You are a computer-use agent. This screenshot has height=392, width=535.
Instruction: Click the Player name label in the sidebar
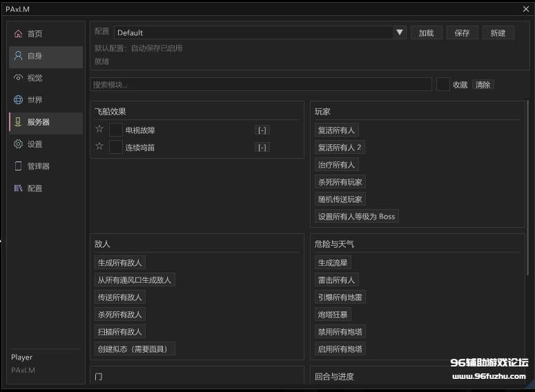point(22,357)
